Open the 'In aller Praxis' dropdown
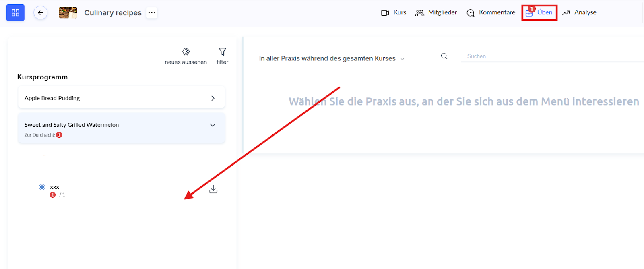The height and width of the screenshot is (269, 644). (x=331, y=59)
